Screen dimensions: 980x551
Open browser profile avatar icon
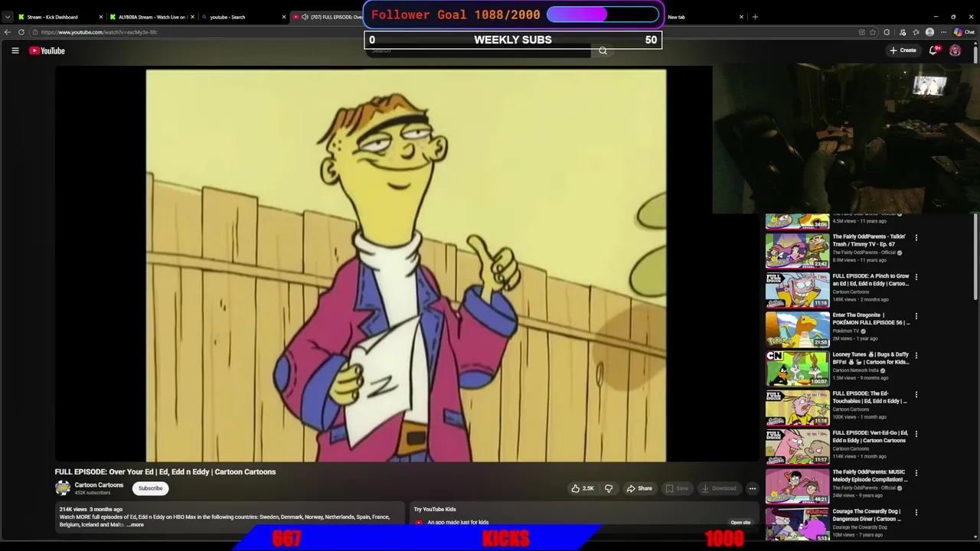pos(929,32)
